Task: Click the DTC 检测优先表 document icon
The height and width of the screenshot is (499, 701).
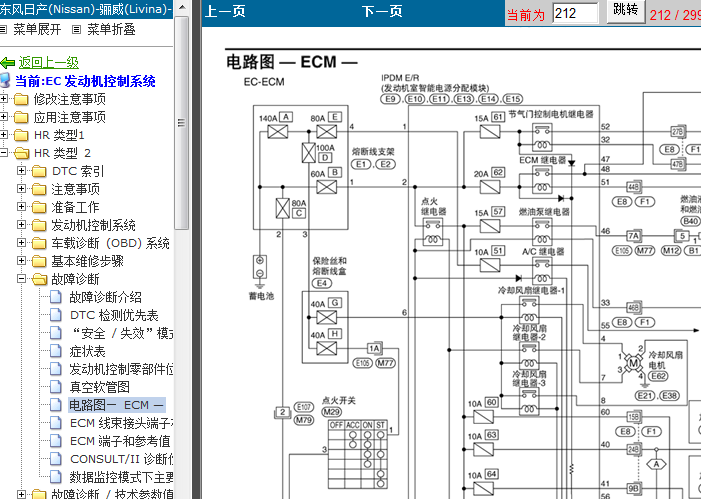Action: (56, 315)
